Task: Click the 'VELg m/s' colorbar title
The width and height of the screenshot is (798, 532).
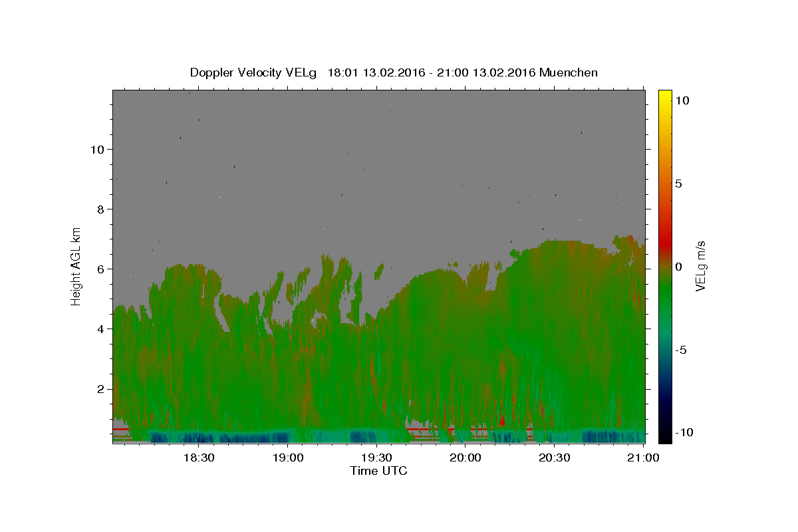Action: [x=700, y=266]
